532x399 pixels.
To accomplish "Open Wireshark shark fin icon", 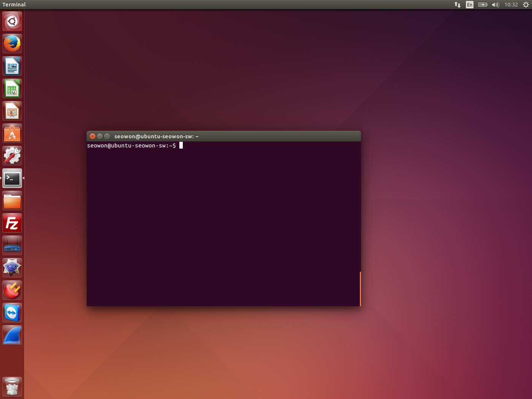I will [x=12, y=335].
